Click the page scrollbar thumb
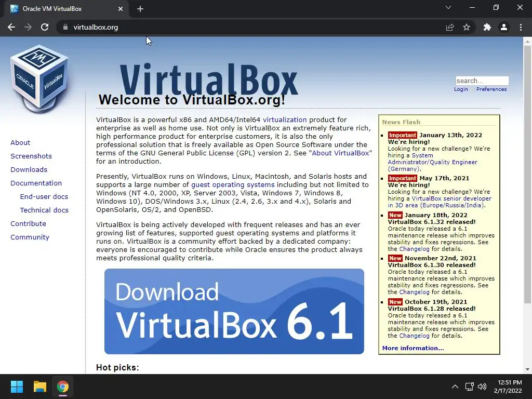 point(527,174)
